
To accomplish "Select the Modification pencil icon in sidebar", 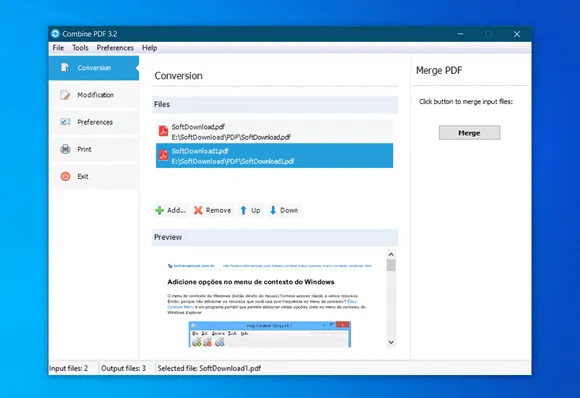I will (x=65, y=95).
